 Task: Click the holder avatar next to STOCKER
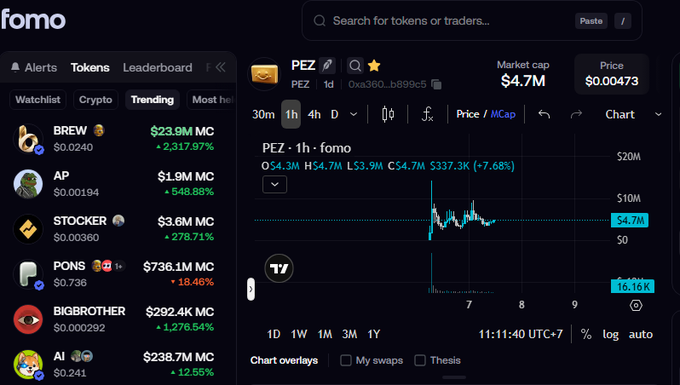118,221
